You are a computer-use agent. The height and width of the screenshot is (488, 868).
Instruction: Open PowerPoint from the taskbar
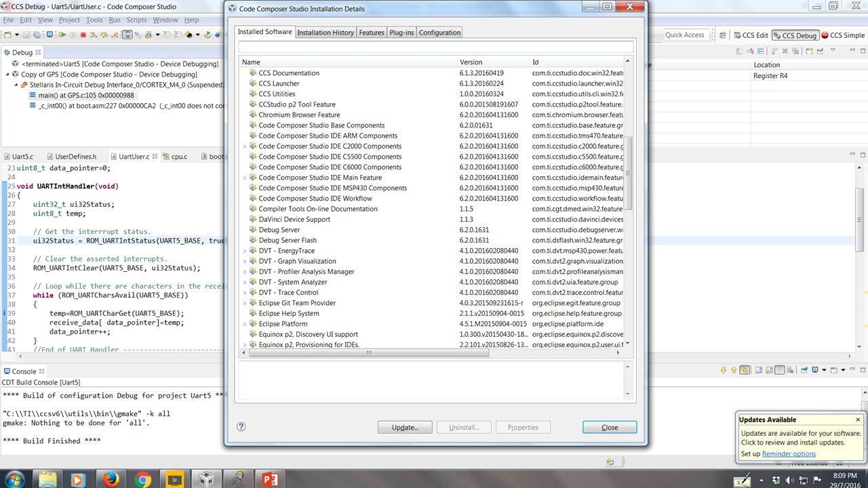tap(270, 480)
